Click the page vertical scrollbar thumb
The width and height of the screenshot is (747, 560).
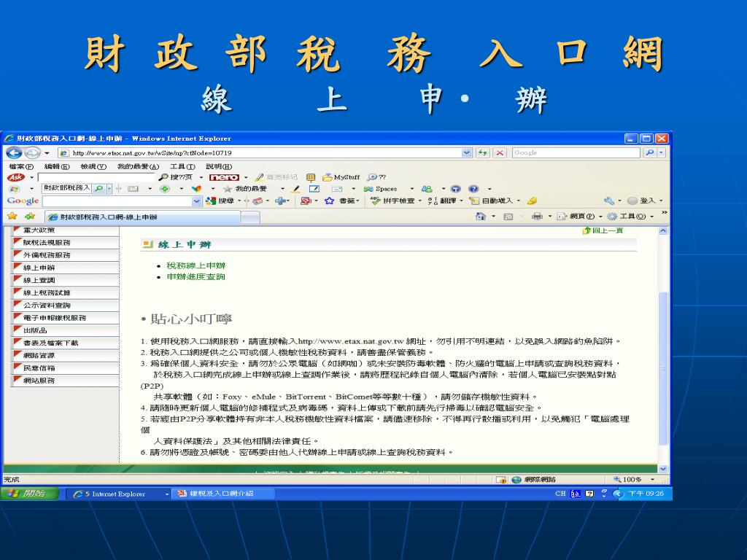662,369
